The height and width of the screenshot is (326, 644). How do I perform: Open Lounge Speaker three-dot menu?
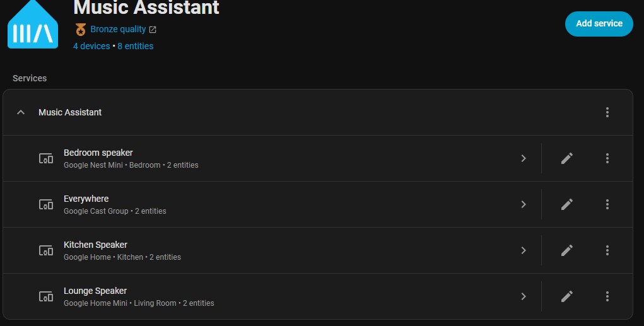(607, 296)
